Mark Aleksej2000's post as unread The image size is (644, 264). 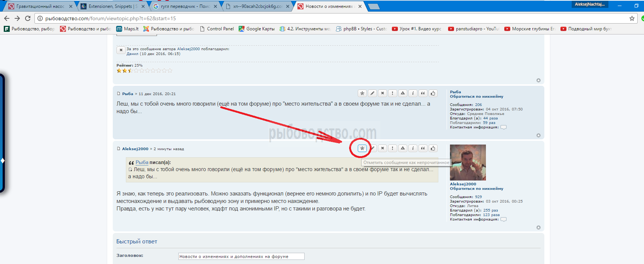tap(362, 148)
